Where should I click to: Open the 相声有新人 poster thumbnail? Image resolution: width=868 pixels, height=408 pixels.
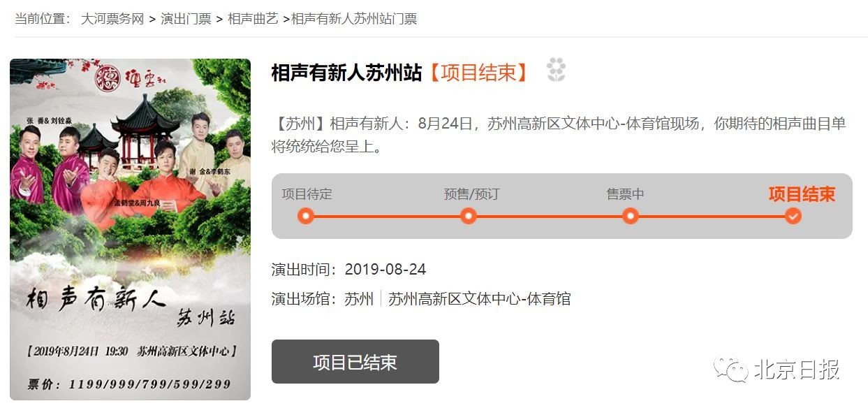click(130, 230)
